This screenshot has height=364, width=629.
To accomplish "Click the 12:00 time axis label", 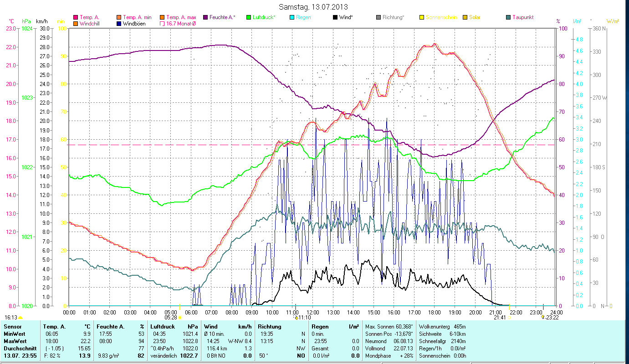I will tap(313, 313).
